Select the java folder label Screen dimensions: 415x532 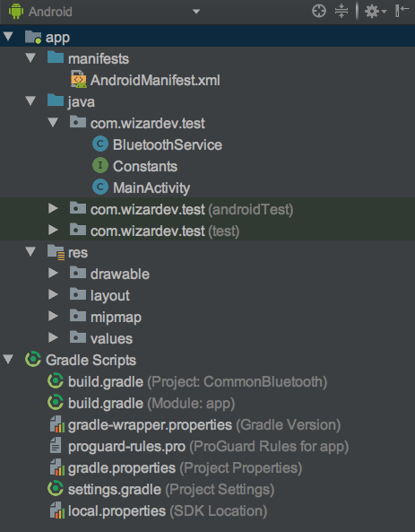coord(82,102)
